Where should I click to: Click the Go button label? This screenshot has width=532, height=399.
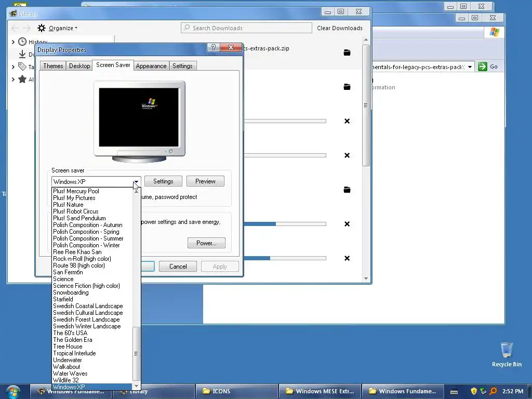(x=494, y=67)
